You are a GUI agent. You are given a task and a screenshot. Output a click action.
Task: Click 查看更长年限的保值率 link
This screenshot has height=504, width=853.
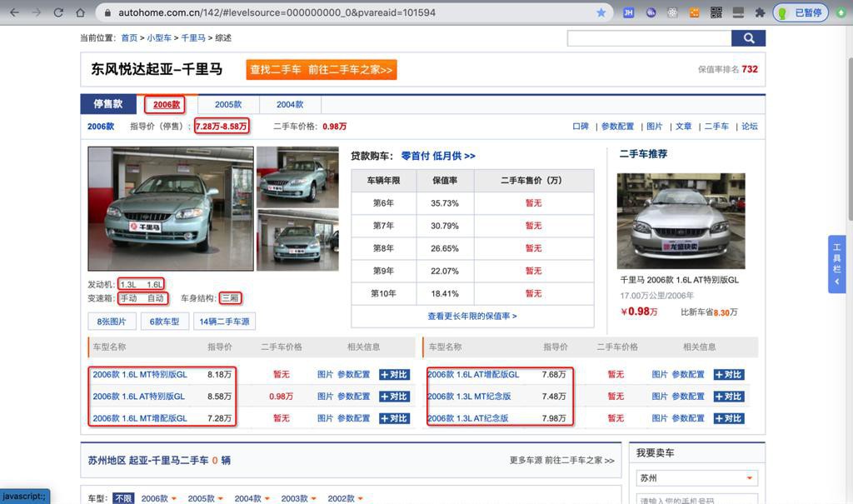[472, 316]
